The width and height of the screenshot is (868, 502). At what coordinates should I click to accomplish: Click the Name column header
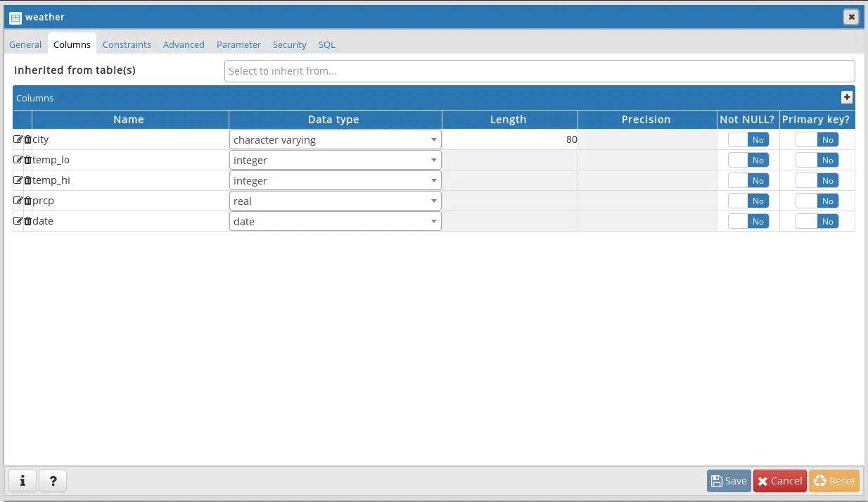pyautogui.click(x=129, y=120)
